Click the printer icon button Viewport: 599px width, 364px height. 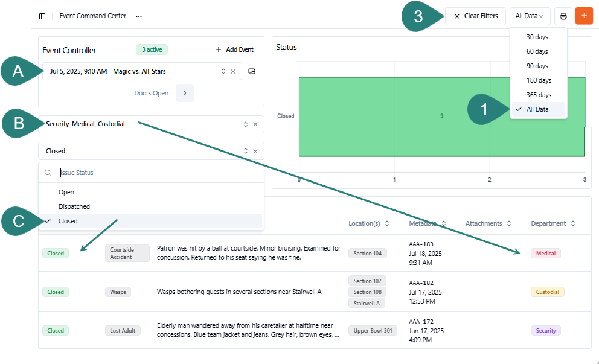[563, 16]
